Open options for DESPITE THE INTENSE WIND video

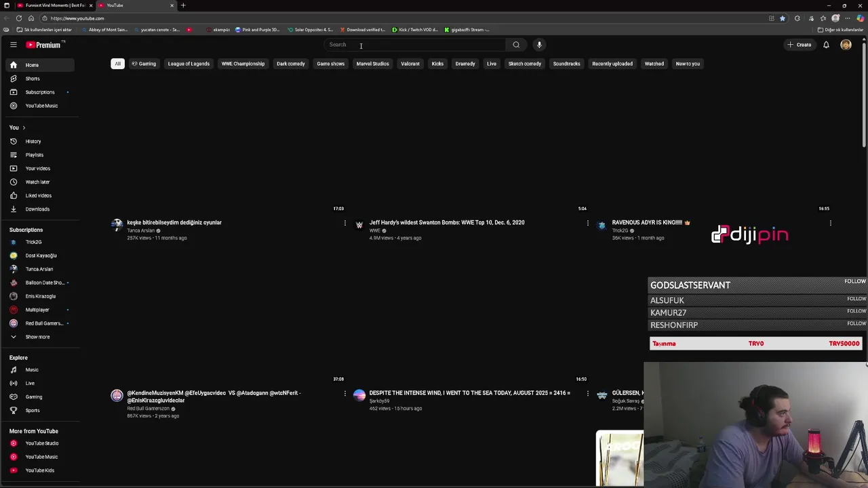point(587,393)
